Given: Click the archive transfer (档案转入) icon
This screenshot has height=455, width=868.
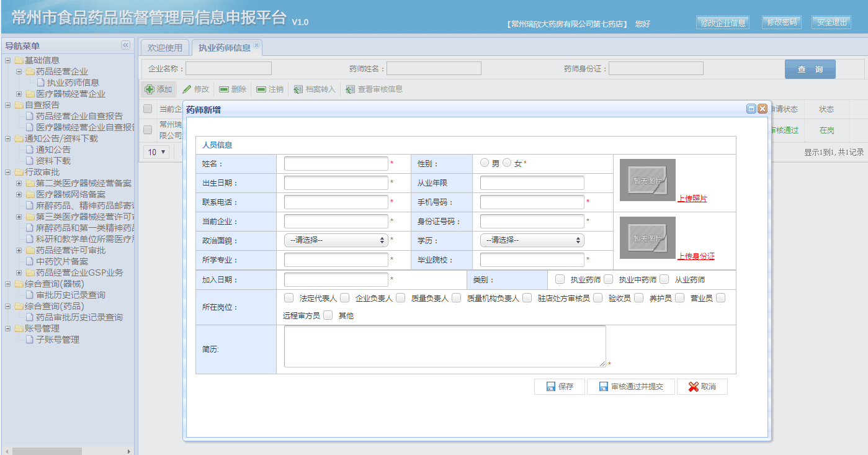Looking at the screenshot, I should (298, 89).
